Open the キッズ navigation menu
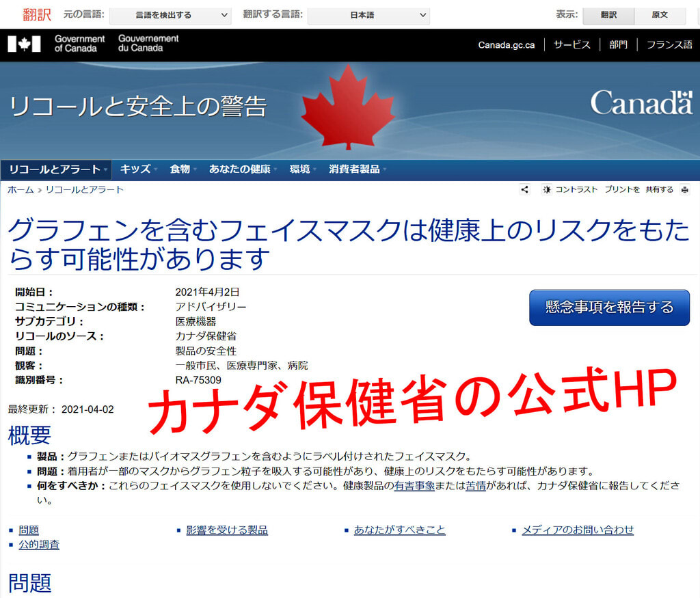Viewport: 700px width, 598px height. click(x=138, y=169)
